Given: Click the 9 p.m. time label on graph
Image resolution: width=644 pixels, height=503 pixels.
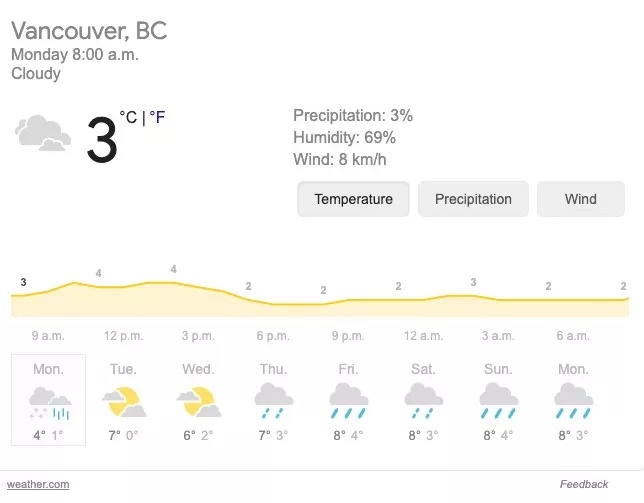Looking at the screenshot, I should [x=348, y=336].
